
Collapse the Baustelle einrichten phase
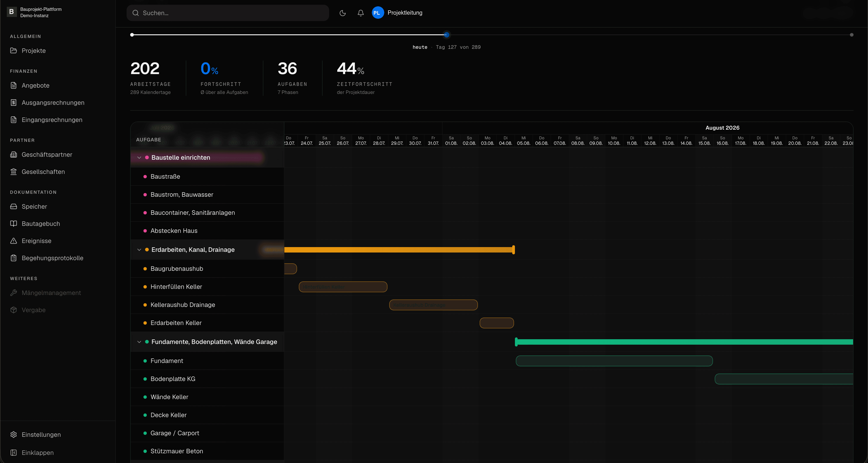[139, 158]
